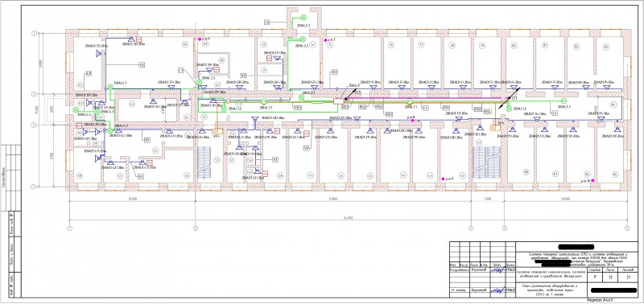This screenshot has height=304, width=644.
Task: Select the magenta point marker р.т.1
Action: (x=325, y=40)
